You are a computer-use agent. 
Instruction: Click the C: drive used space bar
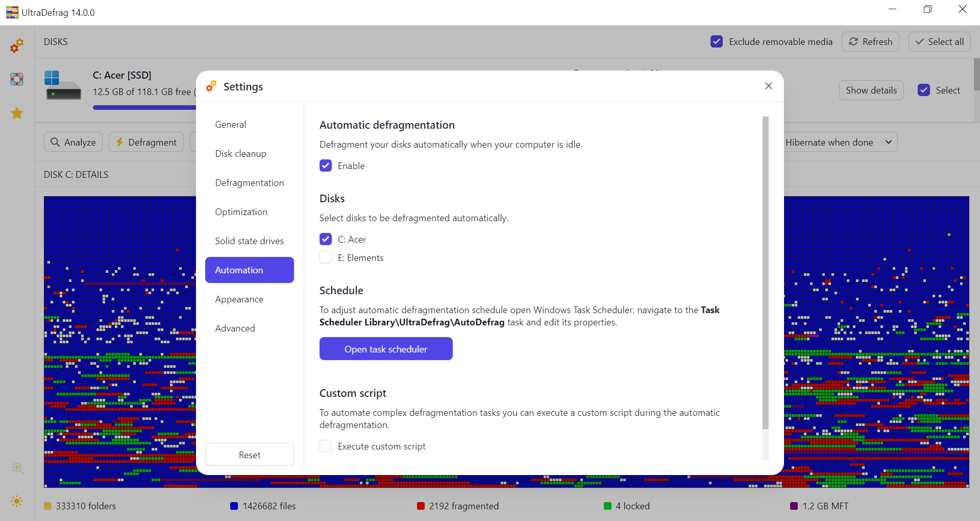[x=144, y=107]
